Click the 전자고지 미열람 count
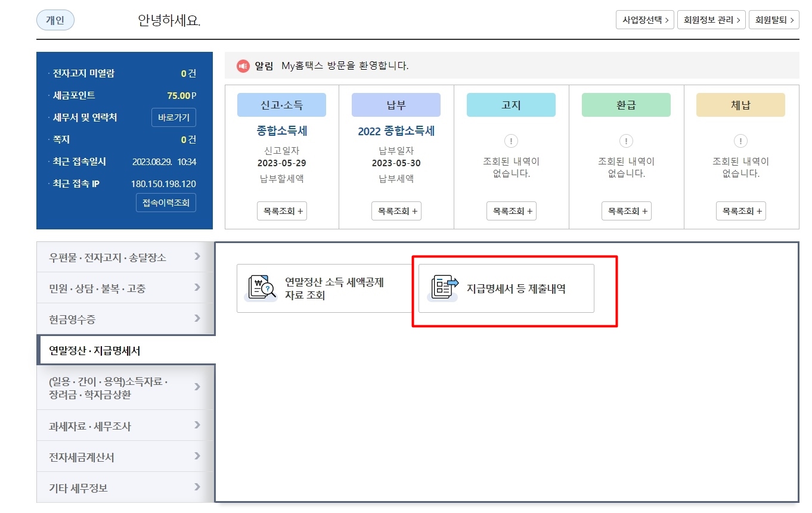The height and width of the screenshot is (513, 812). click(188, 73)
